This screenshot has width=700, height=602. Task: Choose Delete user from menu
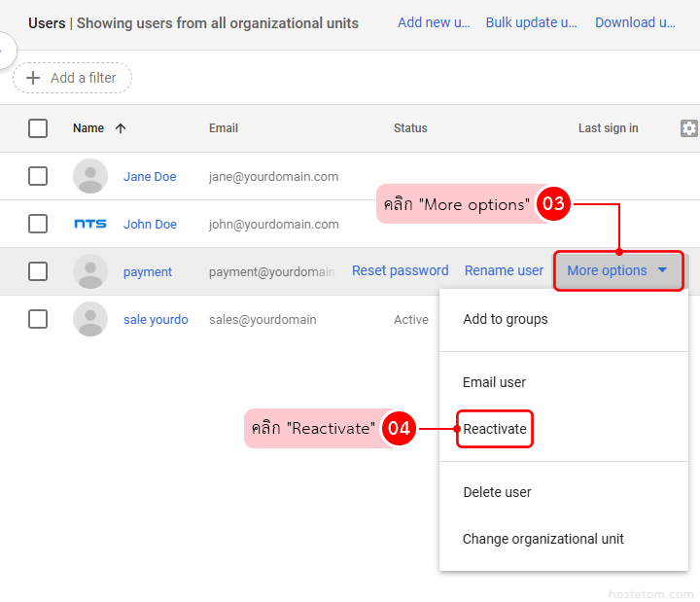(x=497, y=492)
